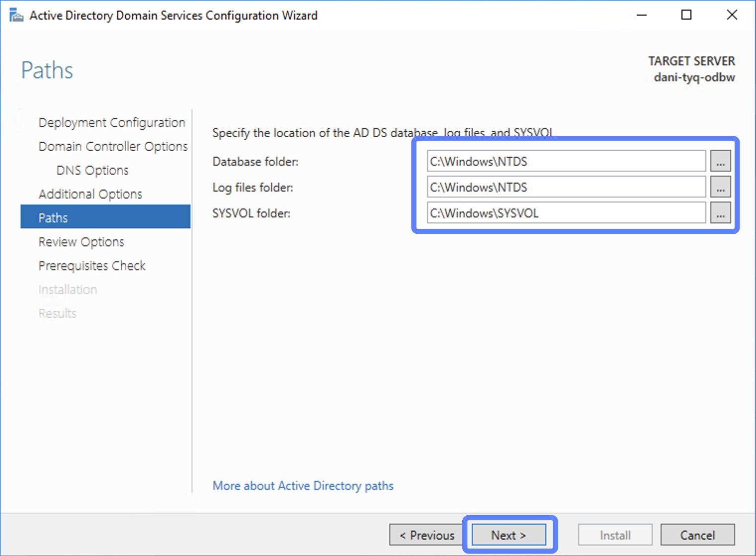The height and width of the screenshot is (556, 756).
Task: Open the Additional Options page
Action: [90, 194]
